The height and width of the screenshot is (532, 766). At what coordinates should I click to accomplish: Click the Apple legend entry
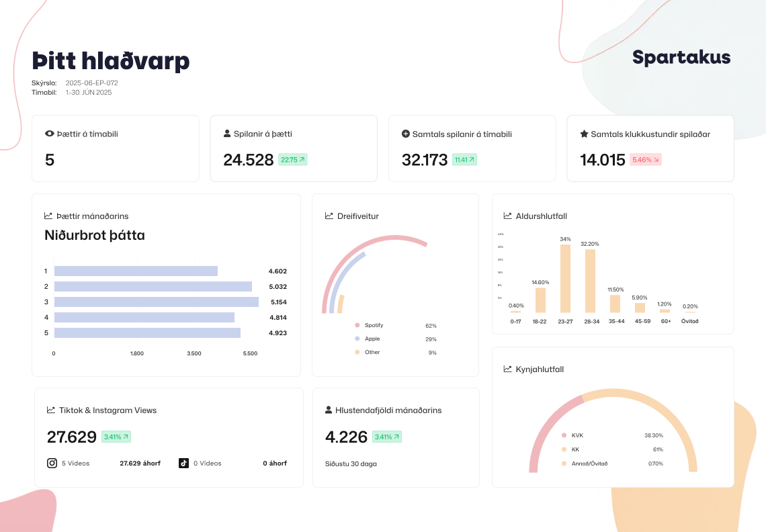tap(372, 339)
